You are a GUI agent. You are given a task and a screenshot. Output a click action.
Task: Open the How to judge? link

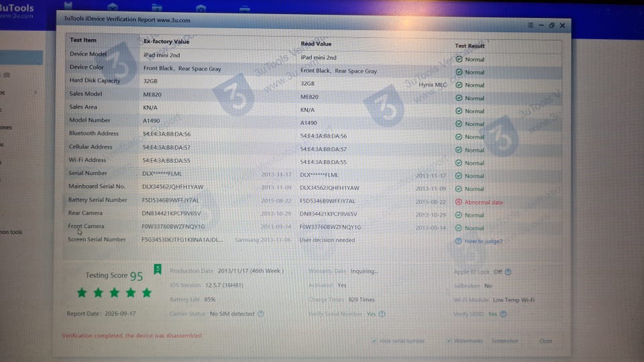pos(484,241)
